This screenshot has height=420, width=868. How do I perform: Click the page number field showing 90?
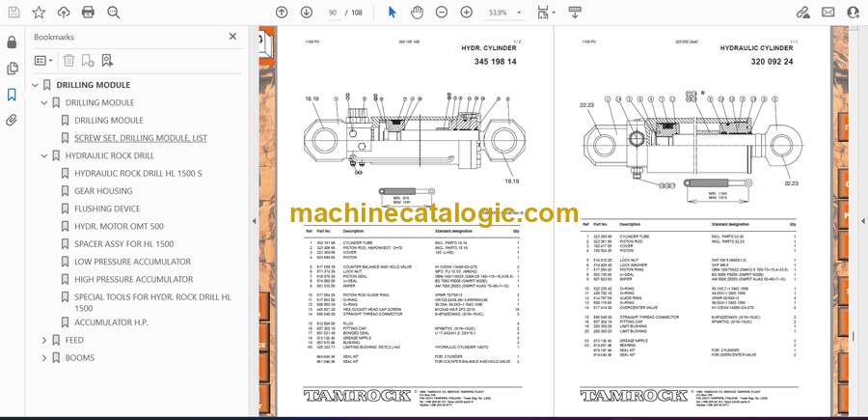(333, 13)
